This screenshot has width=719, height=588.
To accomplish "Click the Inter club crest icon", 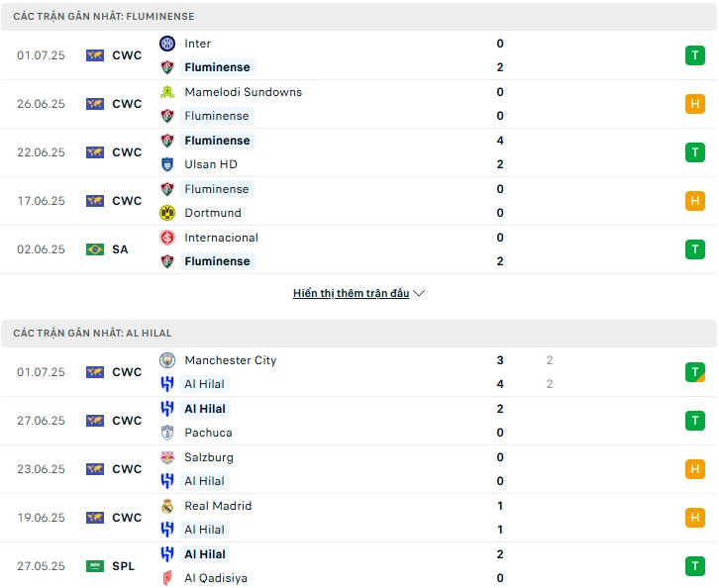I will click(167, 44).
